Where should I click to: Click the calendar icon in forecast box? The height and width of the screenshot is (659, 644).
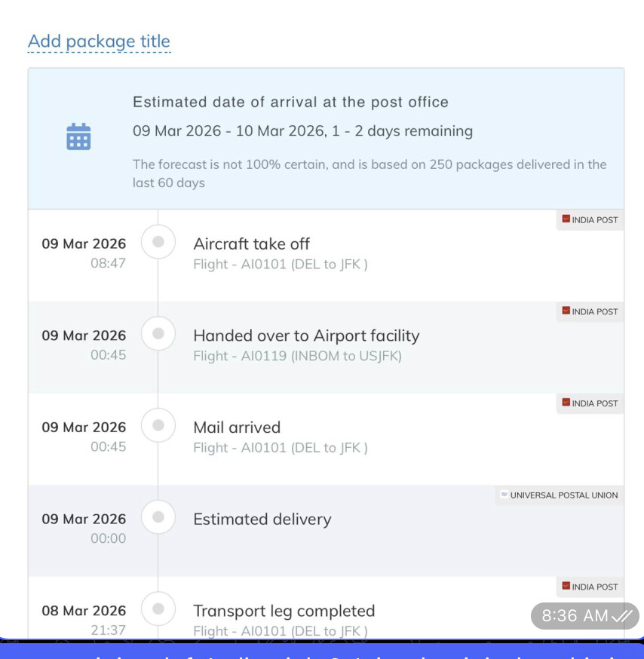pos(78,136)
